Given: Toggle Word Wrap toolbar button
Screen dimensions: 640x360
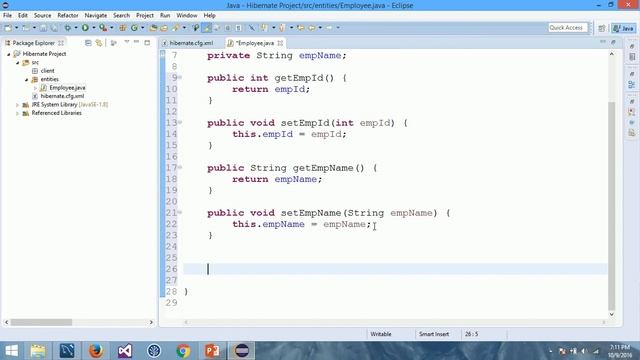Looking at the screenshot, I should point(217,28).
